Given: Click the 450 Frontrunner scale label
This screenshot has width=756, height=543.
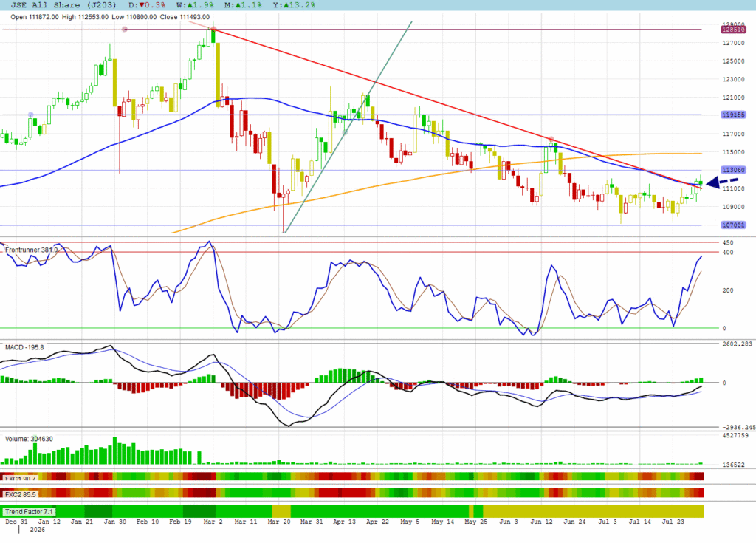Looking at the screenshot, I should tap(728, 243).
